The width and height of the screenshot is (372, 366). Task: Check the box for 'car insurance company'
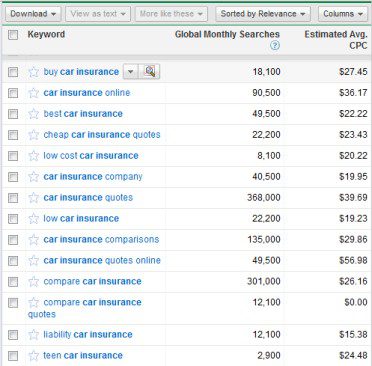[13, 177]
